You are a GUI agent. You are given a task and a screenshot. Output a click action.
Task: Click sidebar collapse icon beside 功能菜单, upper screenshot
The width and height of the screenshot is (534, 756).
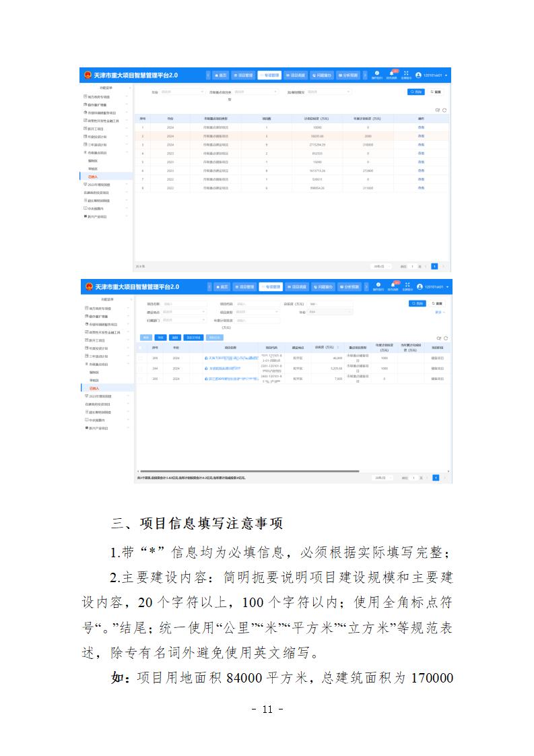pos(130,88)
